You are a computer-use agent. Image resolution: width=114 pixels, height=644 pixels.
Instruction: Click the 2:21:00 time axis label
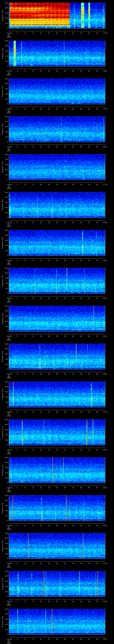click(9, 223)
